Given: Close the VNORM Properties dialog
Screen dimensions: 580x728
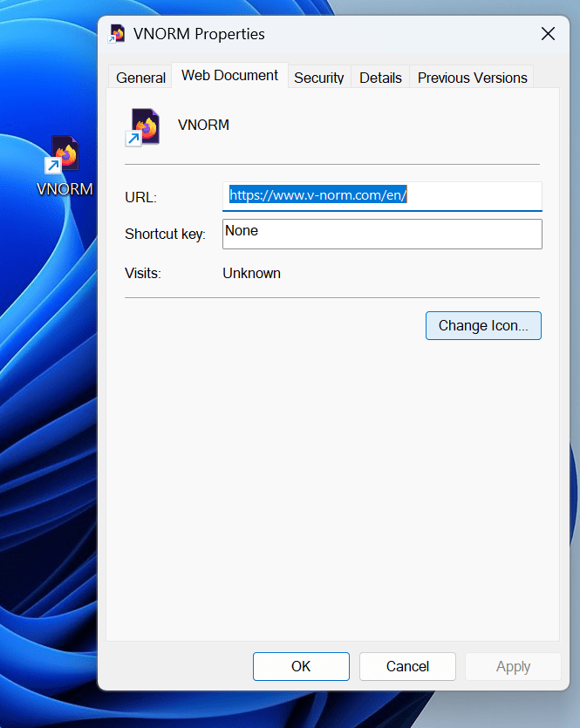Looking at the screenshot, I should (548, 33).
